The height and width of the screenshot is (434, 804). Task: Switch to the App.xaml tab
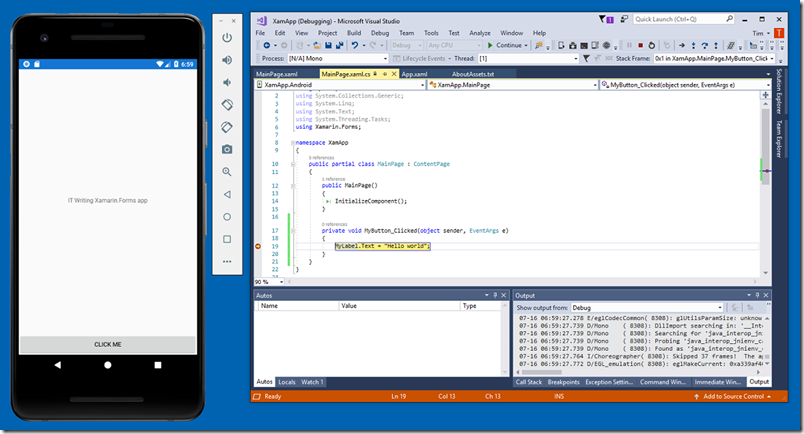414,74
